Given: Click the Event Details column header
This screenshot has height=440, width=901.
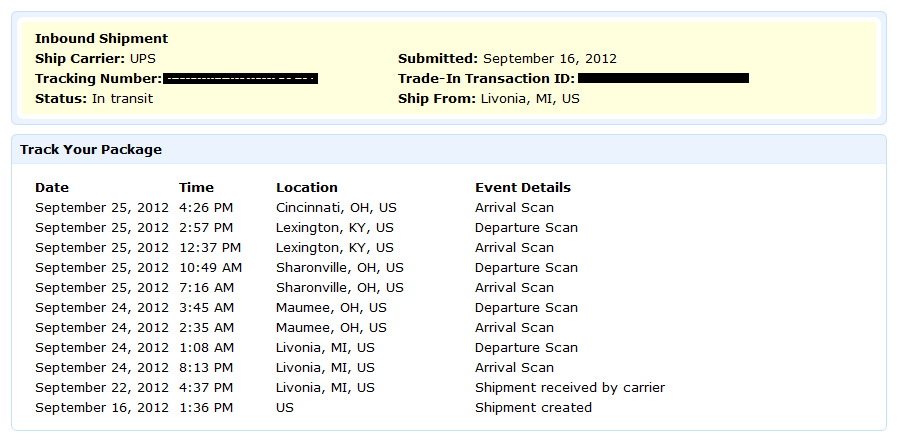Looking at the screenshot, I should click(523, 188).
